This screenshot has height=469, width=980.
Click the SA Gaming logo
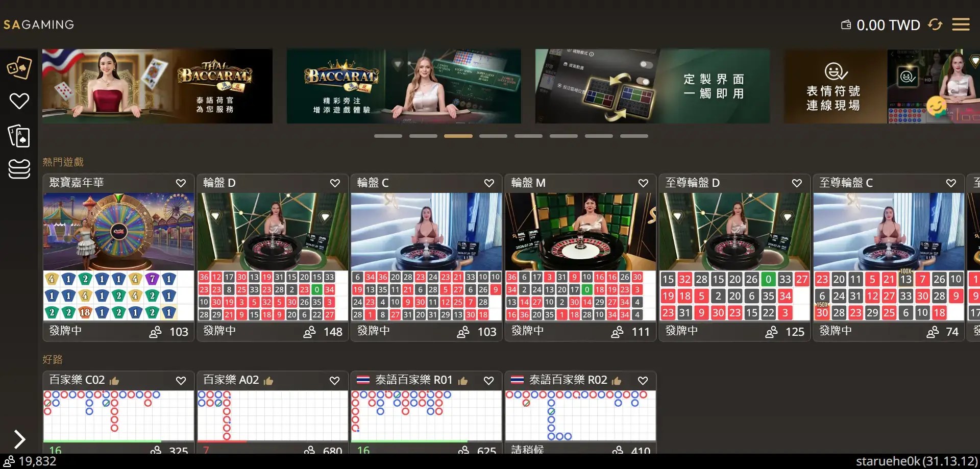click(39, 24)
